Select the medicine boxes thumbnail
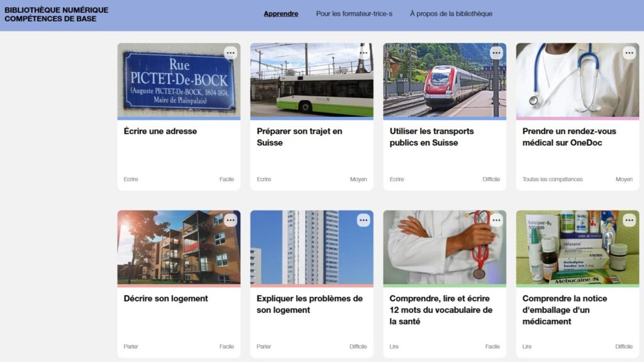Screen dimensions: 644x362 tap(577, 248)
